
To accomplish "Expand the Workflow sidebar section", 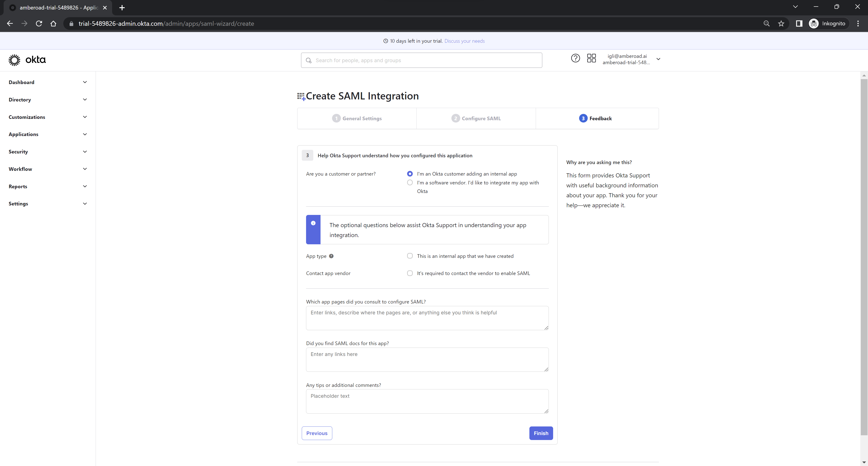I will pyautogui.click(x=48, y=169).
